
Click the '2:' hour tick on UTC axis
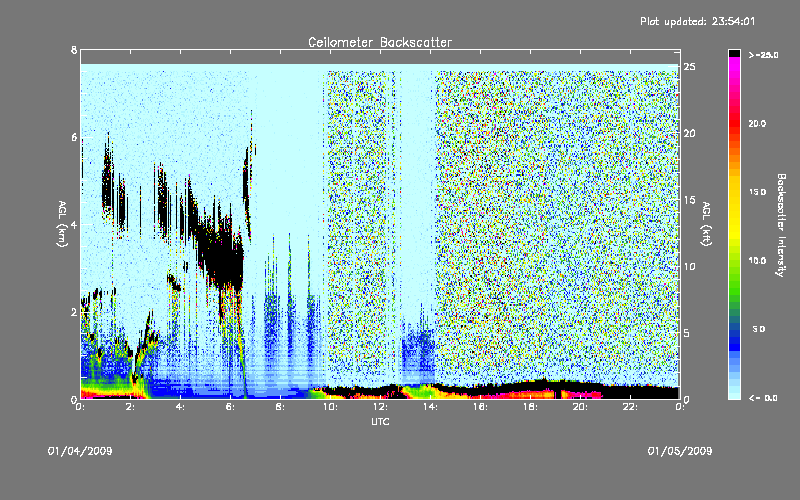(131, 407)
